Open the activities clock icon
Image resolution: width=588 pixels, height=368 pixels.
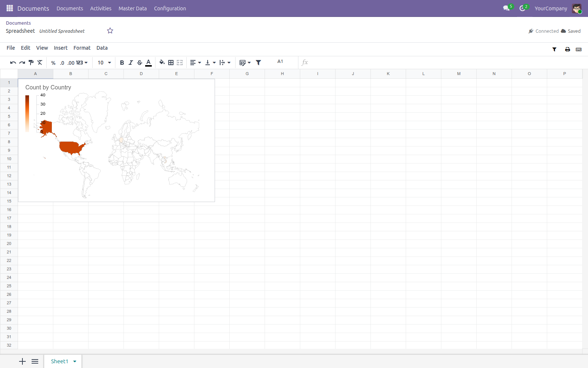(x=523, y=8)
